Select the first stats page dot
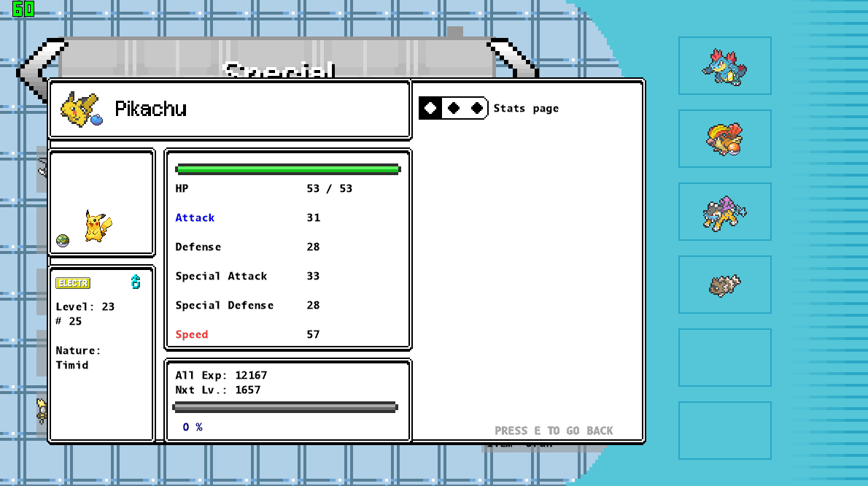 pos(430,108)
